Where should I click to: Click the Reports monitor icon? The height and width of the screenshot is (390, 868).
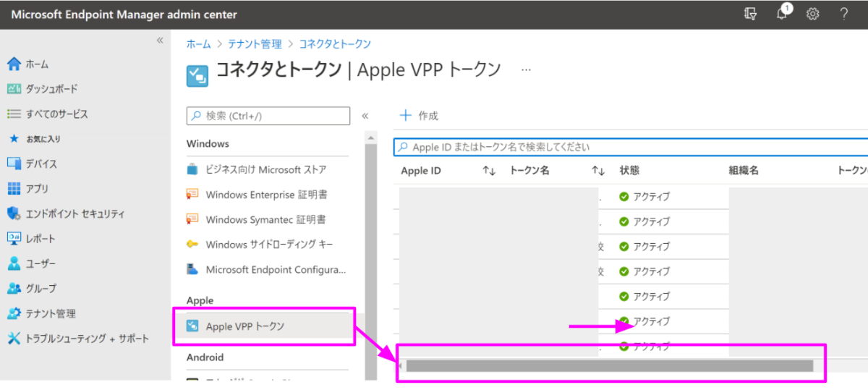(14, 238)
